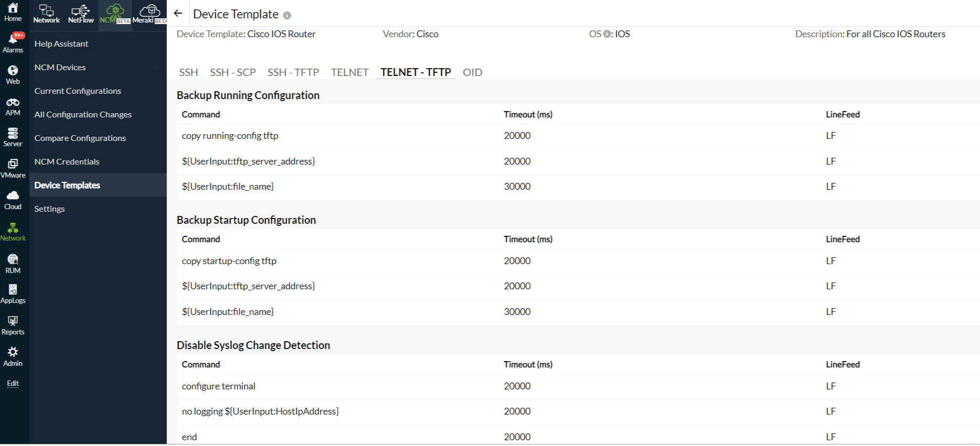This screenshot has width=980, height=446.
Task: Click the Edit link in sidebar
Action: [x=13, y=383]
